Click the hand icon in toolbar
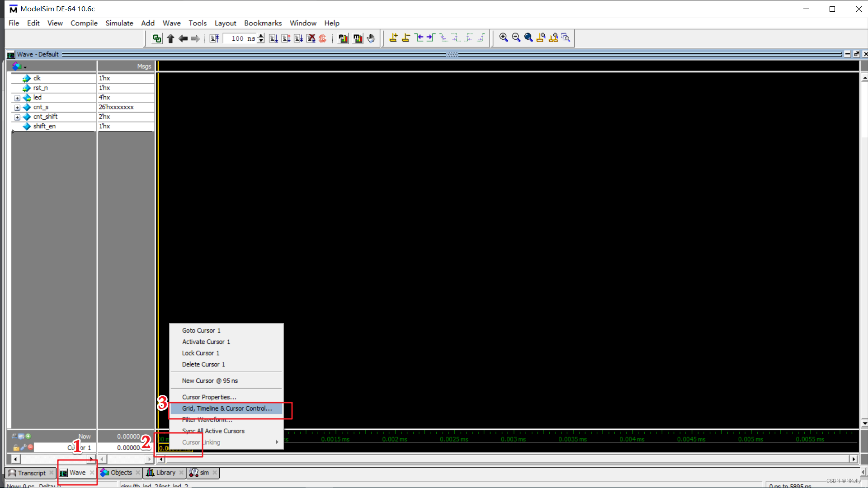The width and height of the screenshot is (868, 488). pyautogui.click(x=371, y=38)
